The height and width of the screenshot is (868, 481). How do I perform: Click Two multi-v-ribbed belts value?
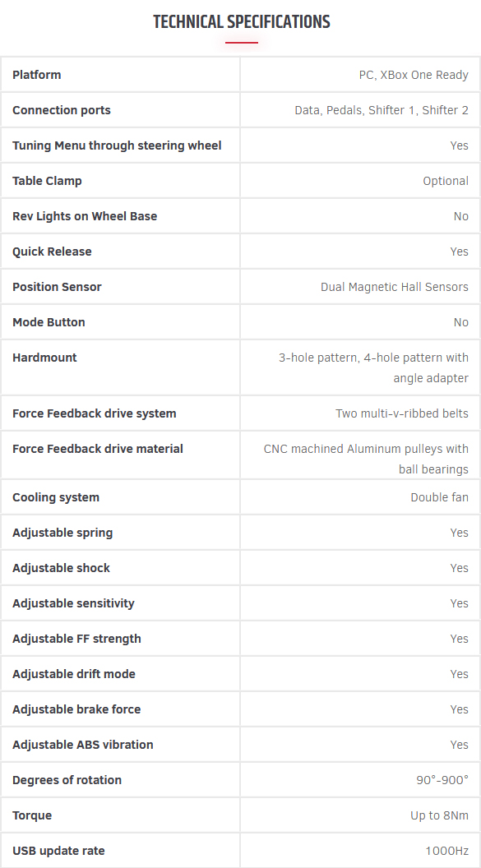point(402,413)
